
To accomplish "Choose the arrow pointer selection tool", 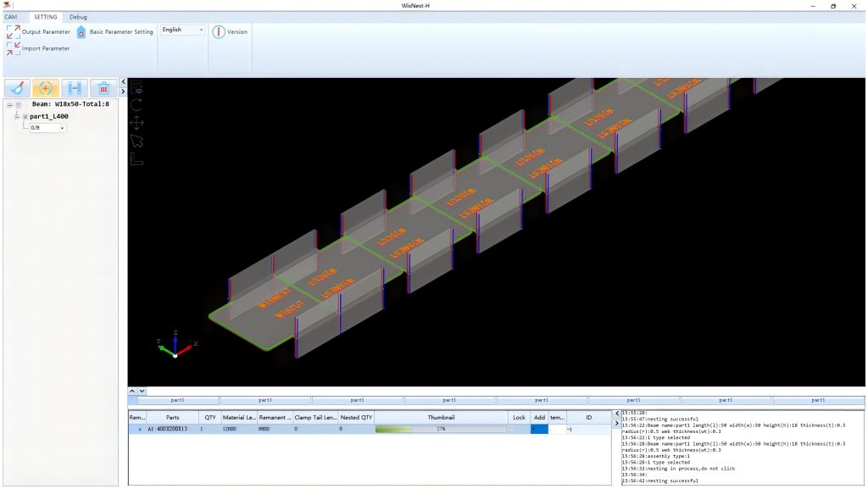I will point(136,141).
